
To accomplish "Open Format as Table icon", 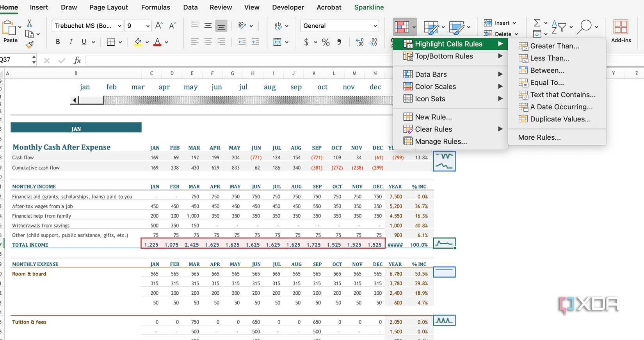I will (x=431, y=27).
